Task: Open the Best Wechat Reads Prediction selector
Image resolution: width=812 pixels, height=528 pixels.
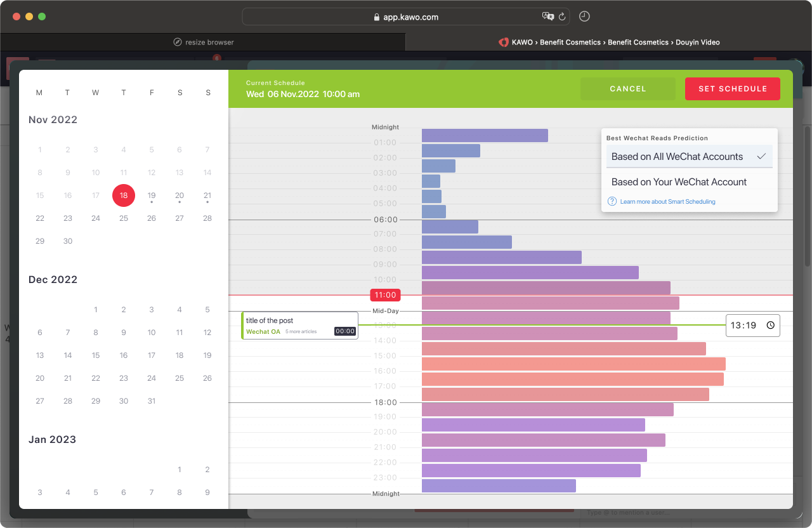Action: point(657,138)
